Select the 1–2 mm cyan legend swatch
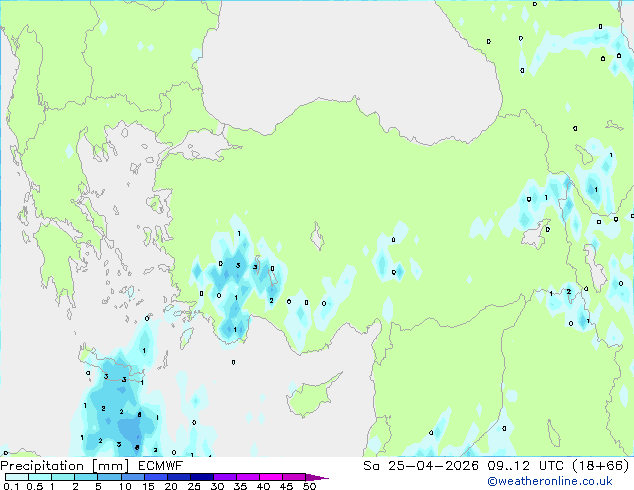634x490 pixels. [63, 477]
